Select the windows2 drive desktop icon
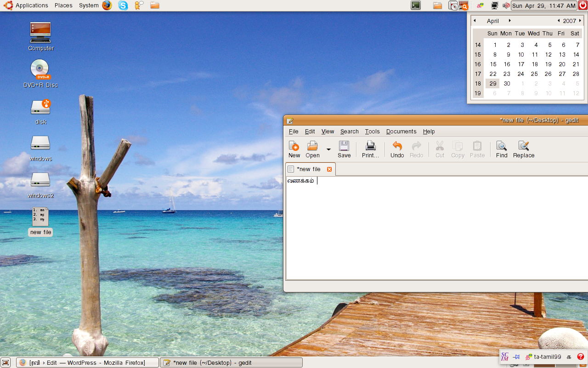Screen dimensions: 588x368 (x=40, y=180)
